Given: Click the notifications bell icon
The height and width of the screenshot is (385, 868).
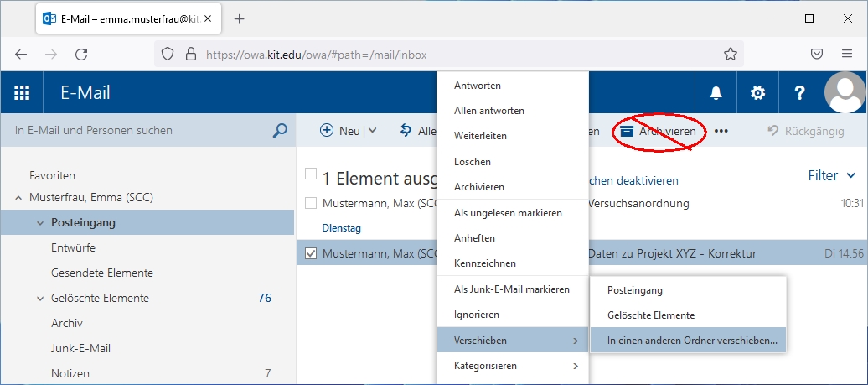Looking at the screenshot, I should [x=716, y=93].
